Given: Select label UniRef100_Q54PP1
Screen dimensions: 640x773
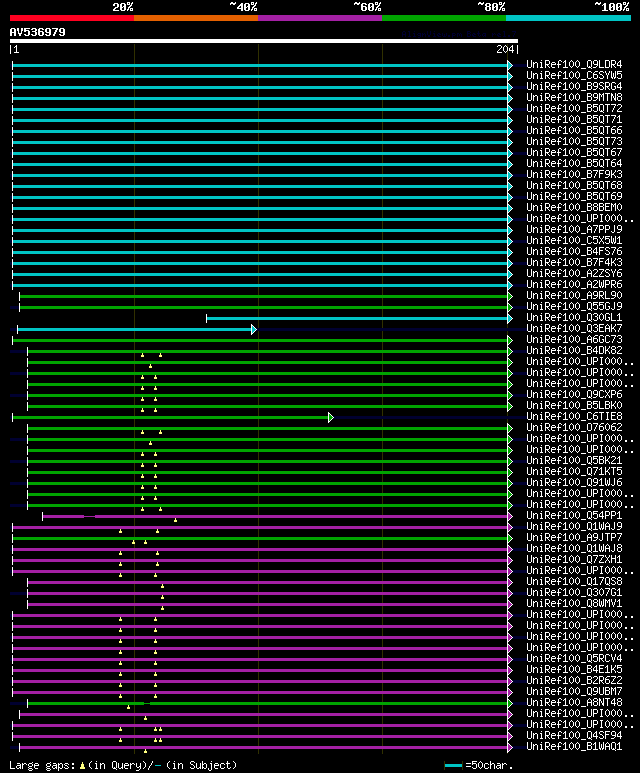Looking at the screenshot, I should (x=574, y=516).
